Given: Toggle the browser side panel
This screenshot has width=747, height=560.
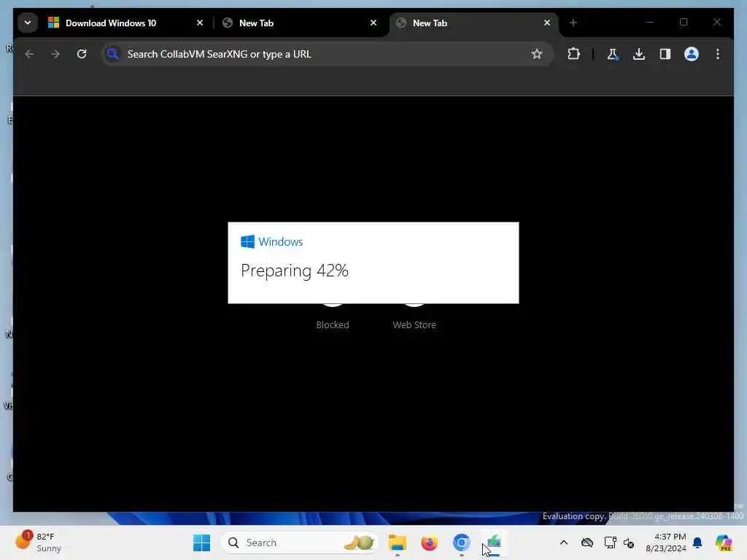Looking at the screenshot, I should tap(665, 54).
